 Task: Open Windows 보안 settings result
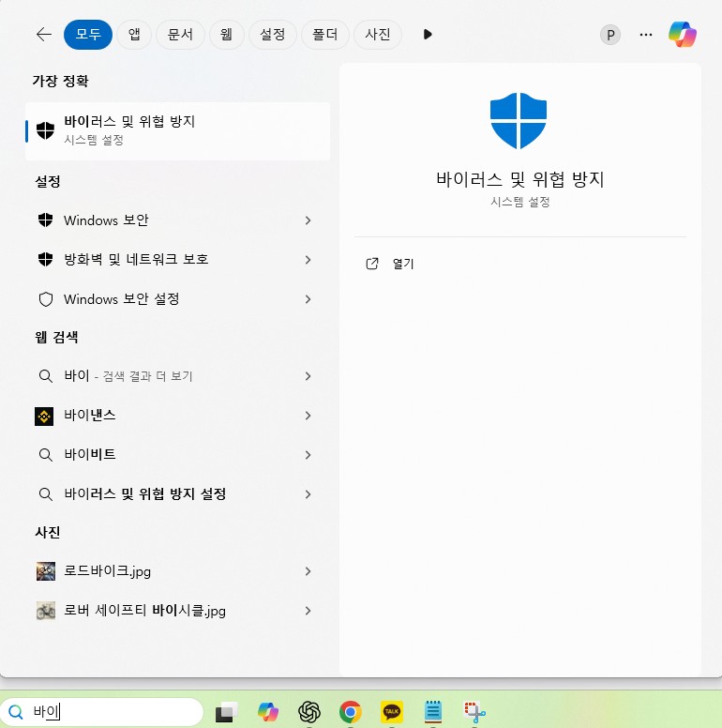(x=178, y=220)
